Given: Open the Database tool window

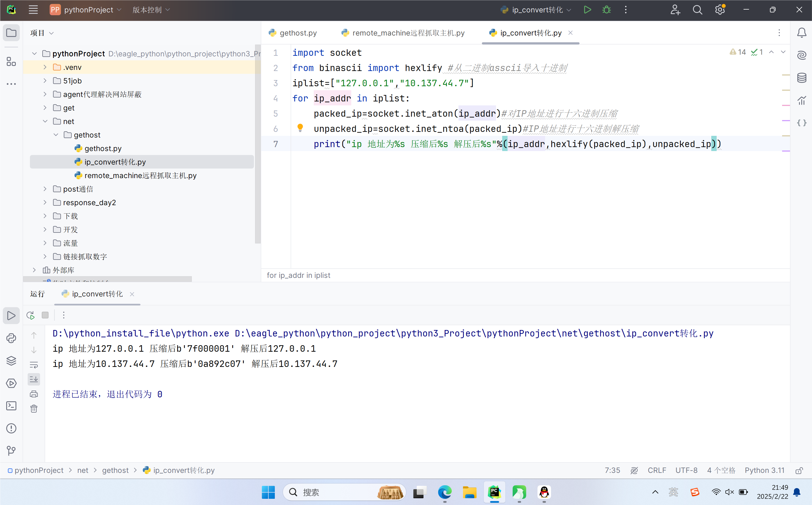Looking at the screenshot, I should (x=802, y=78).
